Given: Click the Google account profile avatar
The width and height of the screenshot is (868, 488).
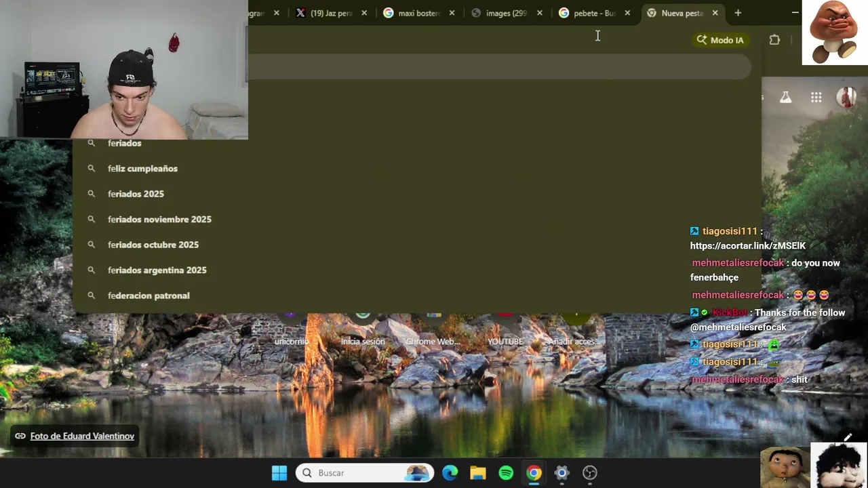Looking at the screenshot, I should (846, 98).
